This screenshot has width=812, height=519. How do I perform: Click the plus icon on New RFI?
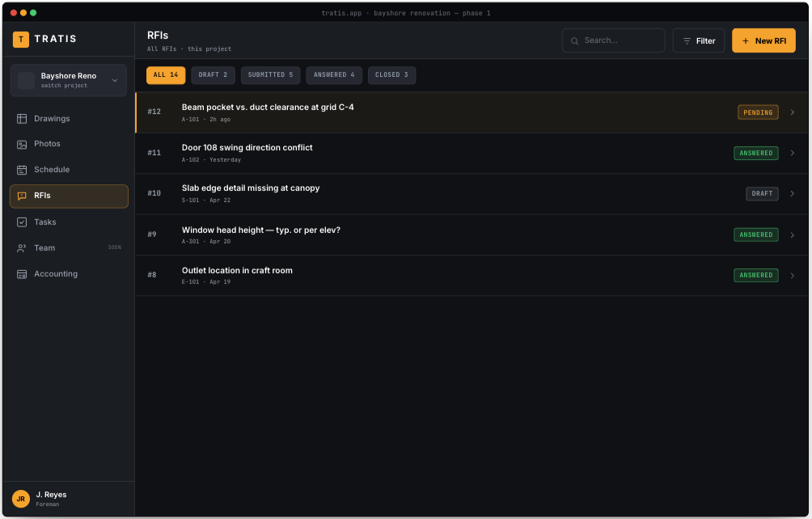[x=745, y=41]
